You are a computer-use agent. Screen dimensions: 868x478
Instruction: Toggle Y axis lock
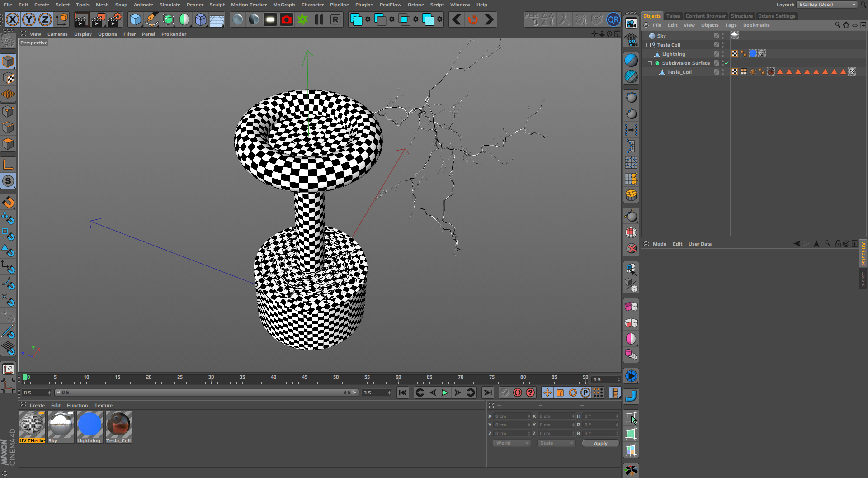29,20
